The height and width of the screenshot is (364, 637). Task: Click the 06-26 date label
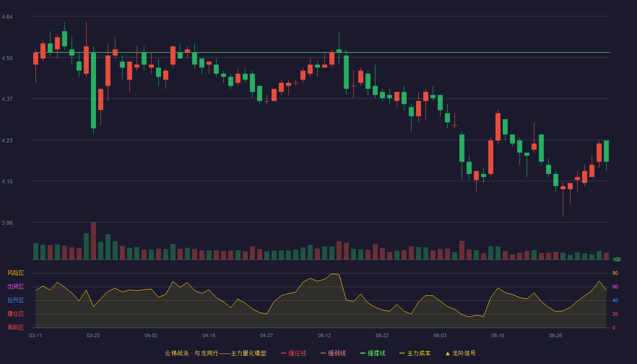556,335
